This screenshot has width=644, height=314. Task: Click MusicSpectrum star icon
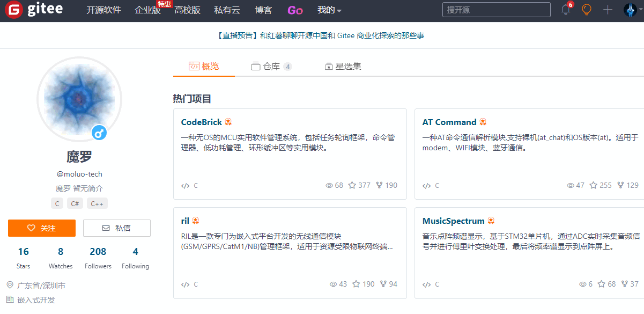coord(602,284)
